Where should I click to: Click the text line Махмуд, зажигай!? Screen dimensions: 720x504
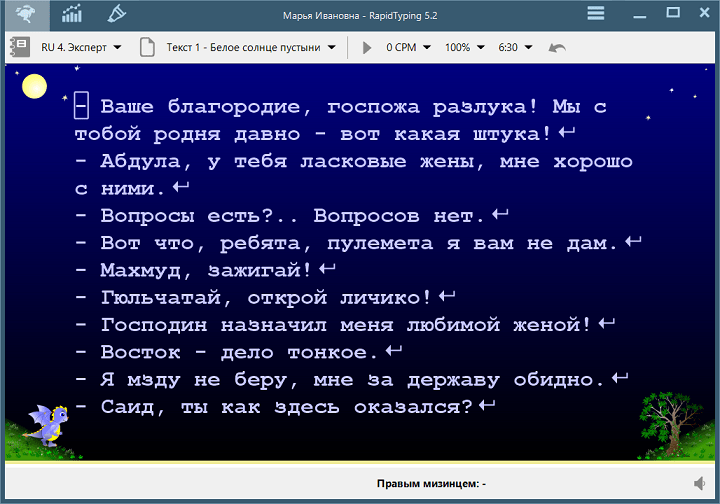[206, 270]
